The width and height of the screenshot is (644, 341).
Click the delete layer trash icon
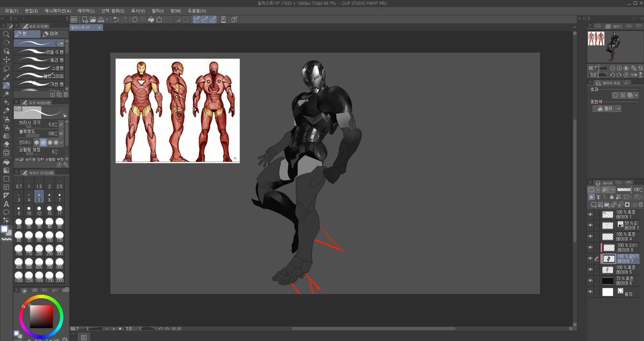pyautogui.click(x=640, y=204)
